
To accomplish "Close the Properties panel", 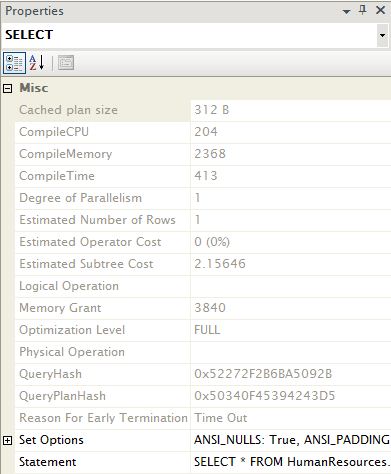I will point(380,10).
